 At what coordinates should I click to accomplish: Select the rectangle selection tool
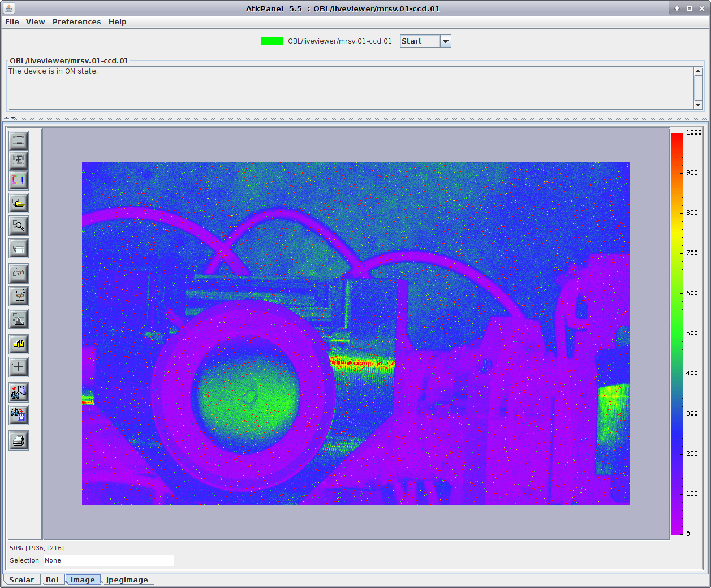[x=19, y=140]
